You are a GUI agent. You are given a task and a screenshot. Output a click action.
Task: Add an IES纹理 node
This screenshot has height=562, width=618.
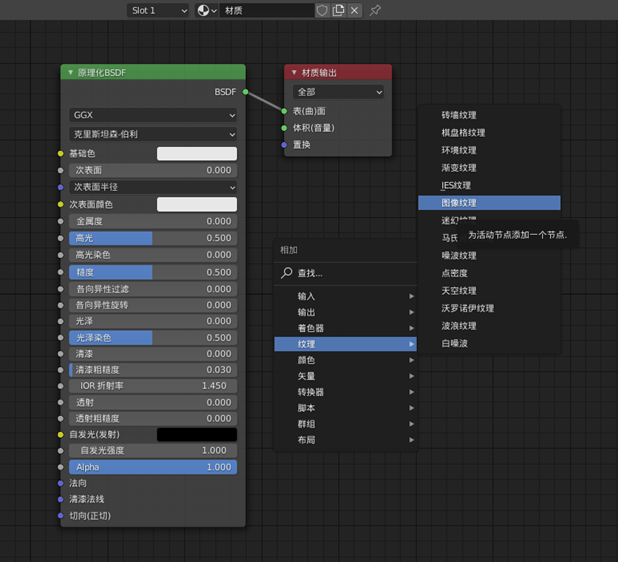(489, 185)
